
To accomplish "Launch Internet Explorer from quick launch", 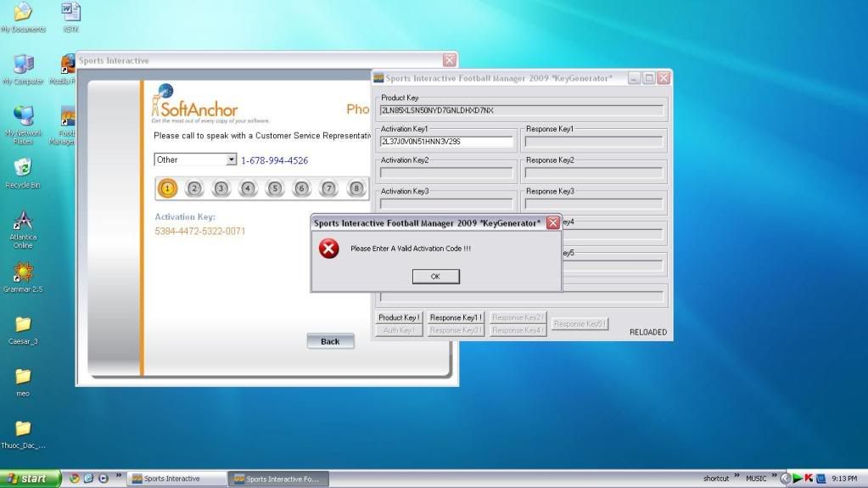I will click(88, 478).
